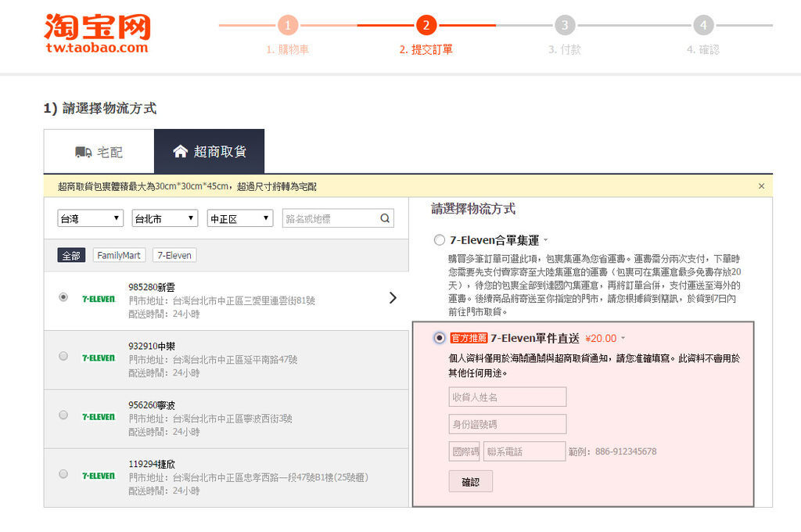This screenshot has width=801, height=532.
Task: Click the store name 985280新雲
Action: click(152, 287)
